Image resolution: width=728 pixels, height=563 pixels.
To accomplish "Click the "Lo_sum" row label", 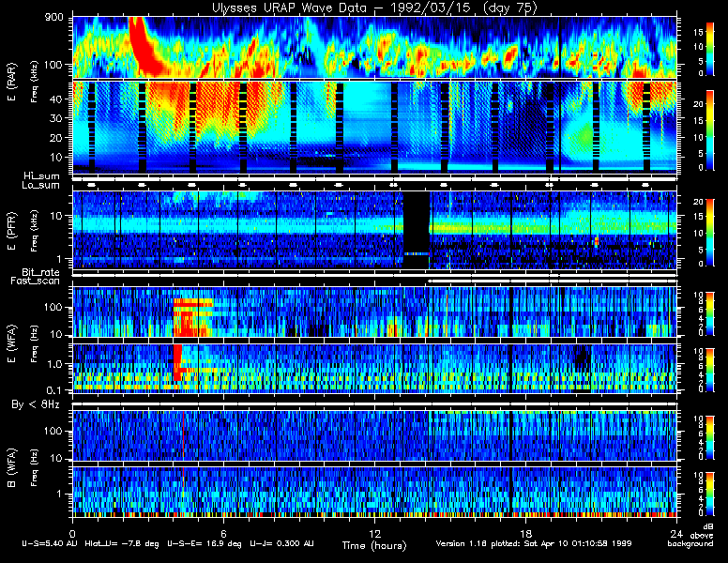I will click(x=40, y=185).
